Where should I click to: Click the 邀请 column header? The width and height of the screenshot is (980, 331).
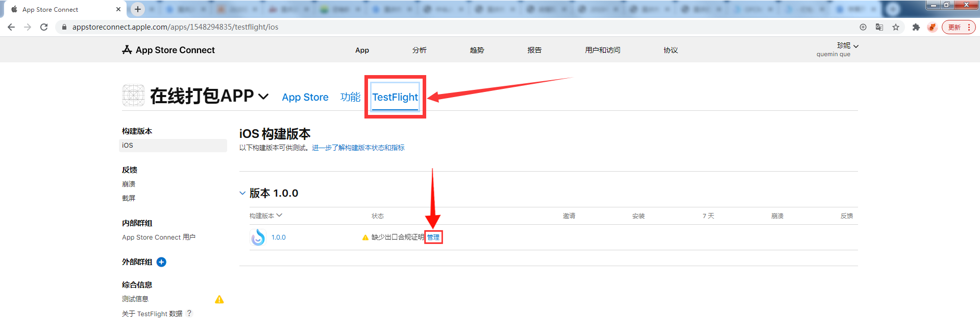point(569,216)
